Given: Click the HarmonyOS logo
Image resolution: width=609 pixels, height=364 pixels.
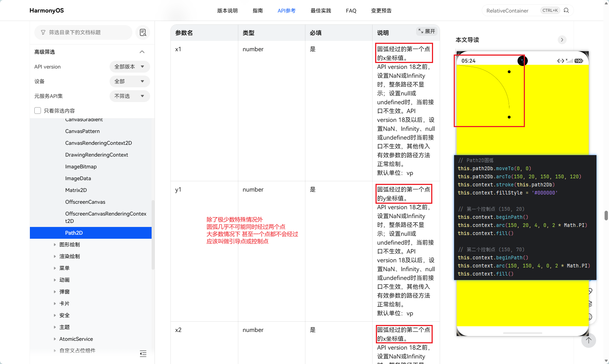Looking at the screenshot, I should coord(46,10).
